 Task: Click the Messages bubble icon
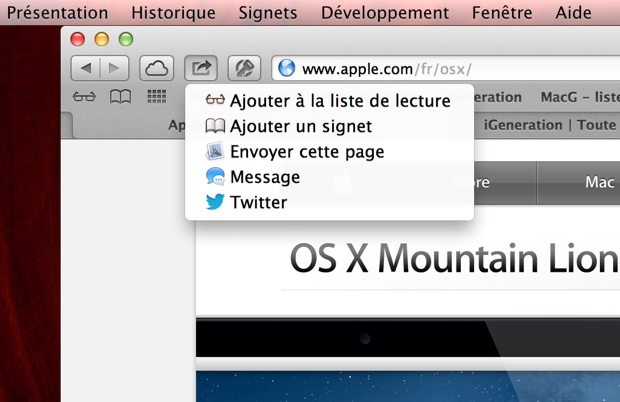215,177
